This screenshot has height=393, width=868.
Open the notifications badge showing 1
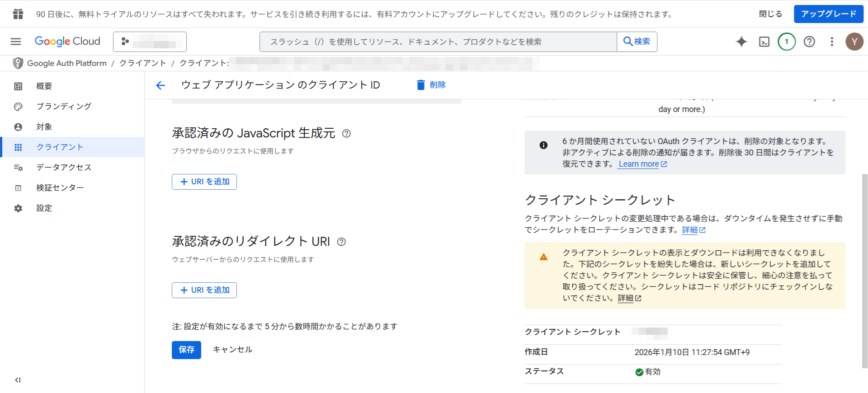tap(787, 42)
